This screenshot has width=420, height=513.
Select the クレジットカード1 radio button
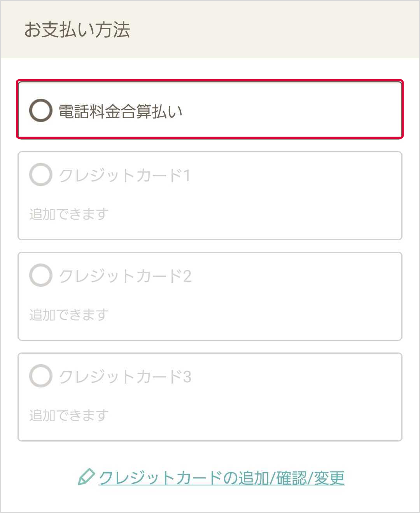tap(41, 175)
